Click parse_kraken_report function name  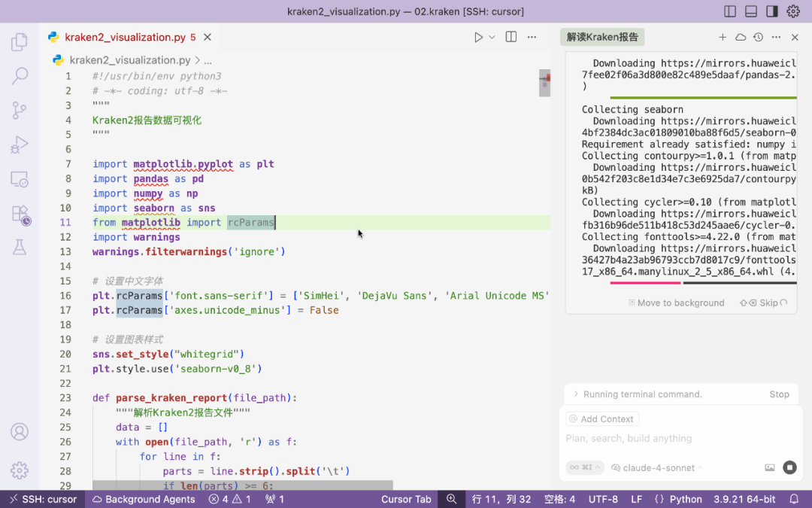click(x=172, y=398)
